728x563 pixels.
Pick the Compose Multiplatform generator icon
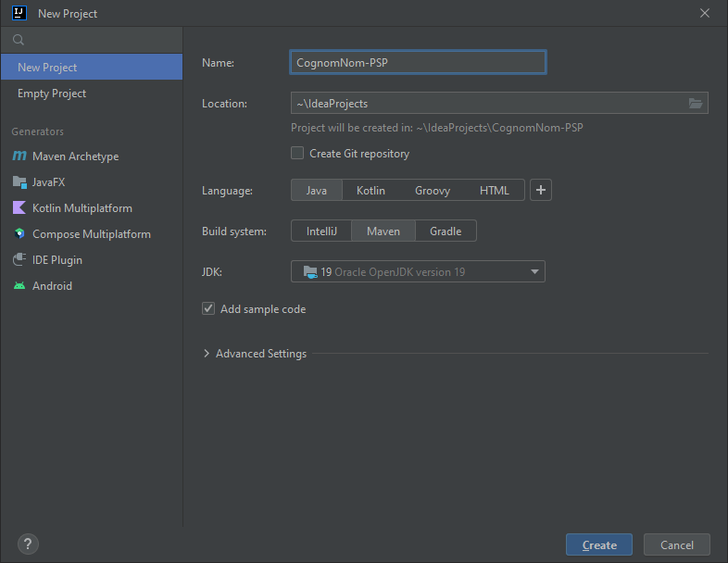pyautogui.click(x=19, y=234)
